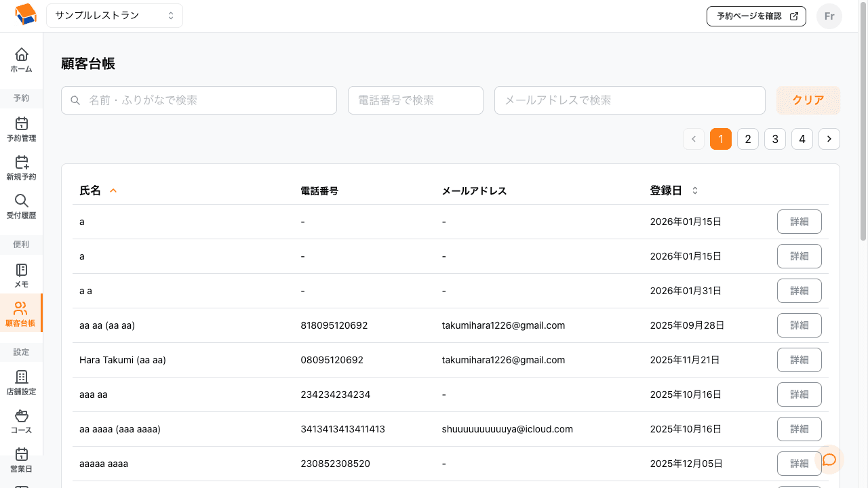Screen dimensions: 868x488
Task: Open 詳細 for Hara Takumi (aa aa)
Action: (799, 360)
